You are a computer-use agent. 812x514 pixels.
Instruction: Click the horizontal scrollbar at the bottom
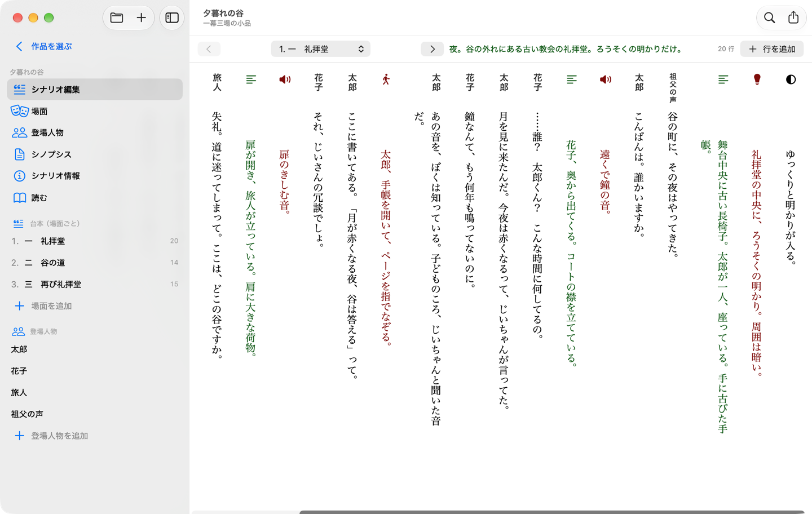coord(551,512)
